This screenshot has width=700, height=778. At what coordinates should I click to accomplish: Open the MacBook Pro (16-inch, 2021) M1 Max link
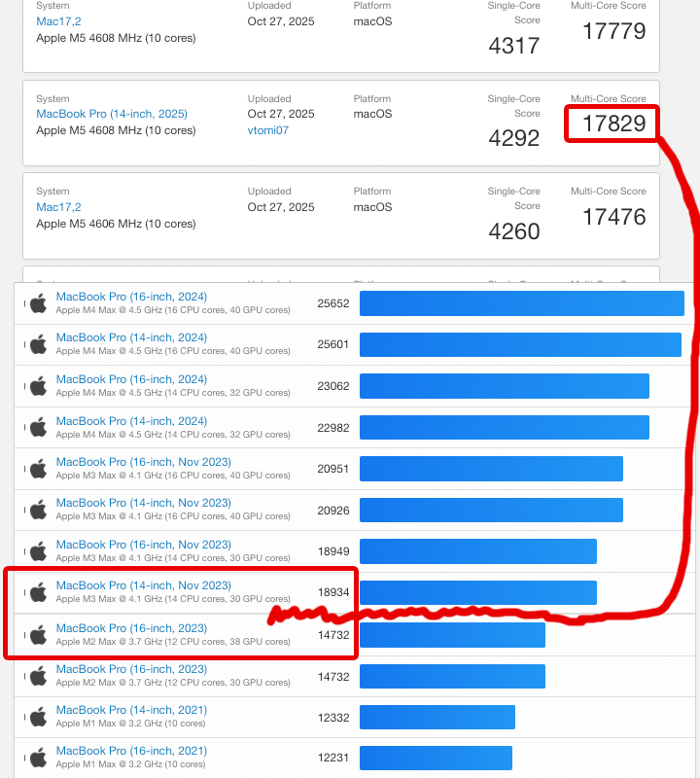[x=131, y=751]
